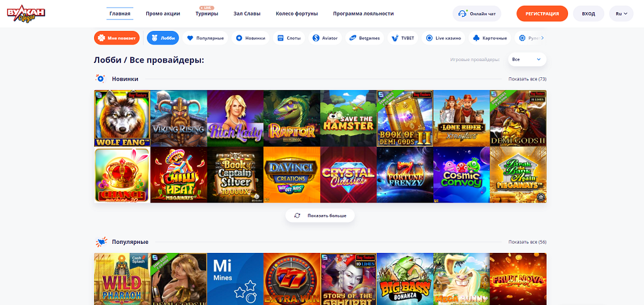Viewport: 644px width, 305px height.
Task: Click the Показать больше button
Action: tap(320, 216)
